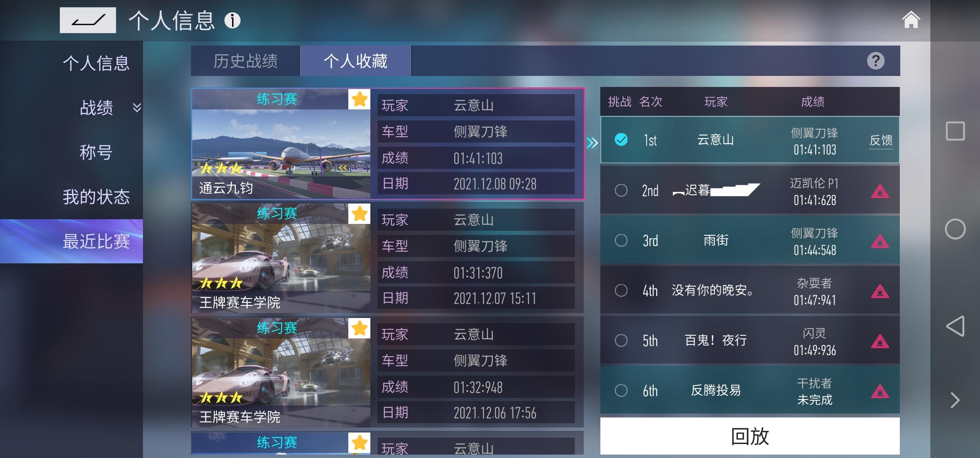Report player 反腾投易 using the warning icon
Image resolution: width=980 pixels, height=458 pixels.
coord(880,391)
